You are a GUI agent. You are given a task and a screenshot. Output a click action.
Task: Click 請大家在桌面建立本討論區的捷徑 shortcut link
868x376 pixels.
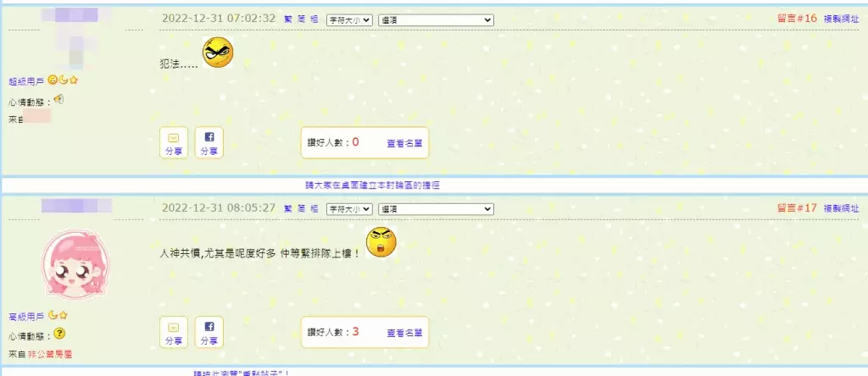tap(373, 185)
